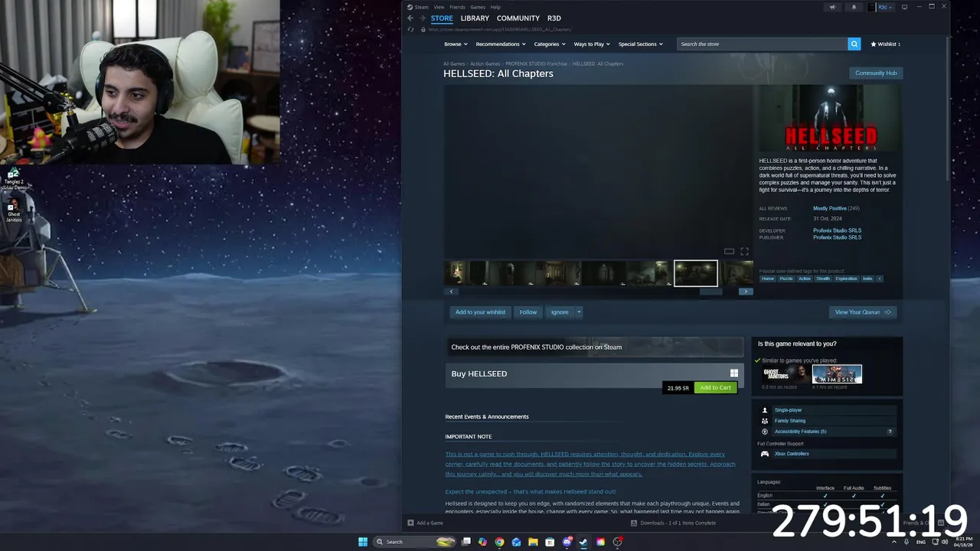Enter fullscreen on the media player
The height and width of the screenshot is (551, 980).
tap(744, 251)
